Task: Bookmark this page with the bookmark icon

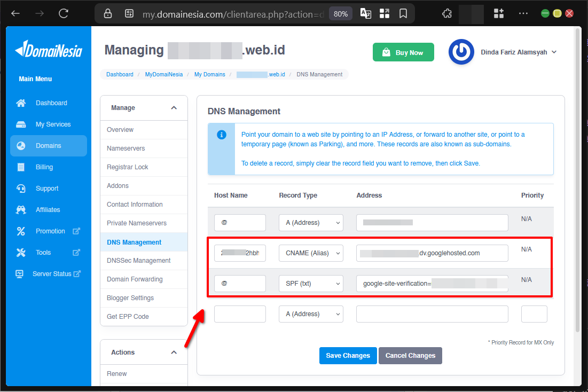Action: (x=403, y=14)
